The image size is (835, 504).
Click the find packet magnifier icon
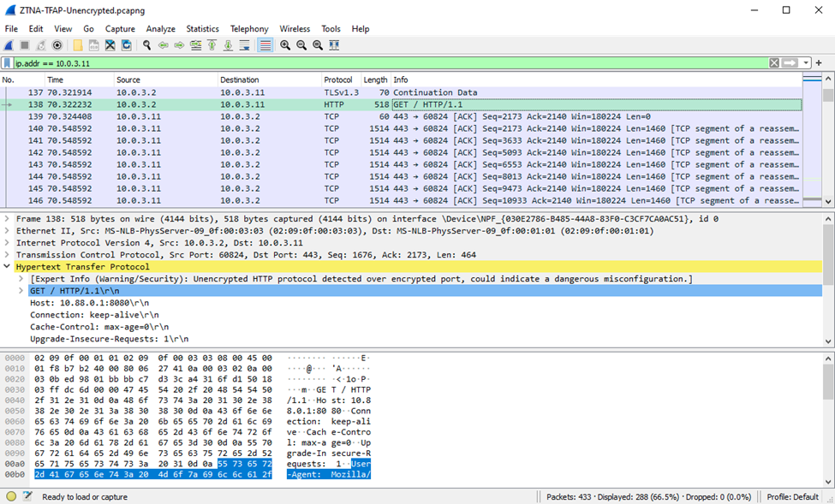tap(147, 45)
